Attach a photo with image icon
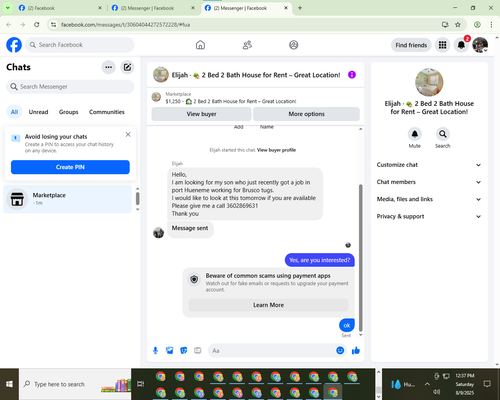Screen dimensions: 500x400 coord(170,351)
